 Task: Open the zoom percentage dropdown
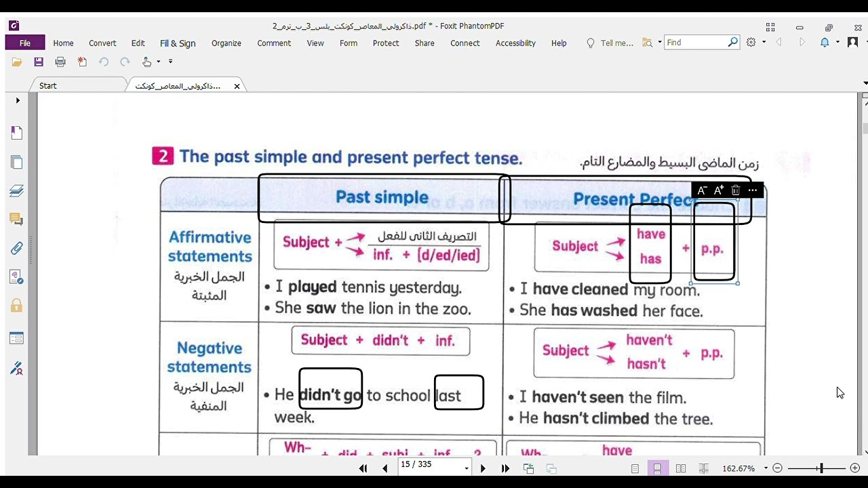pos(766,468)
